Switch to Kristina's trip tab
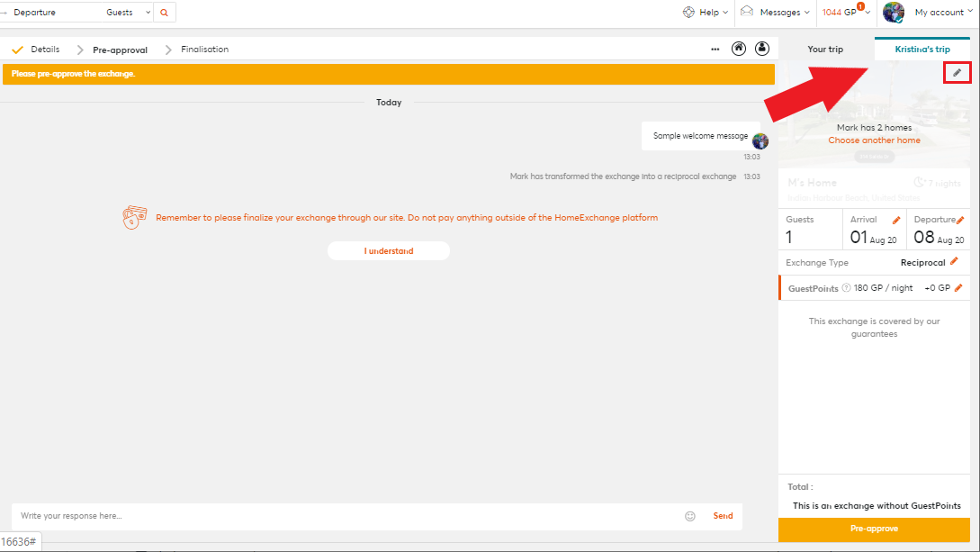Viewport: 980px width, 552px height. coord(922,50)
